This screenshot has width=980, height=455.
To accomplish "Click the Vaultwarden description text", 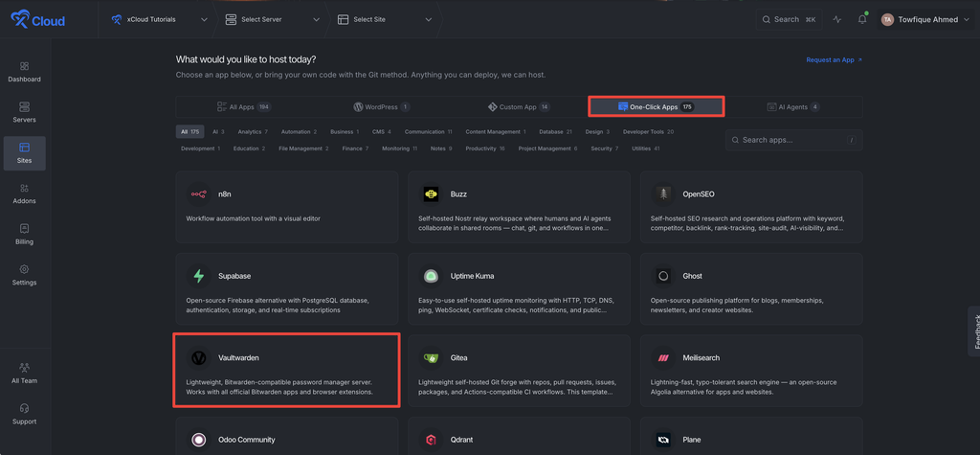I will (280, 387).
